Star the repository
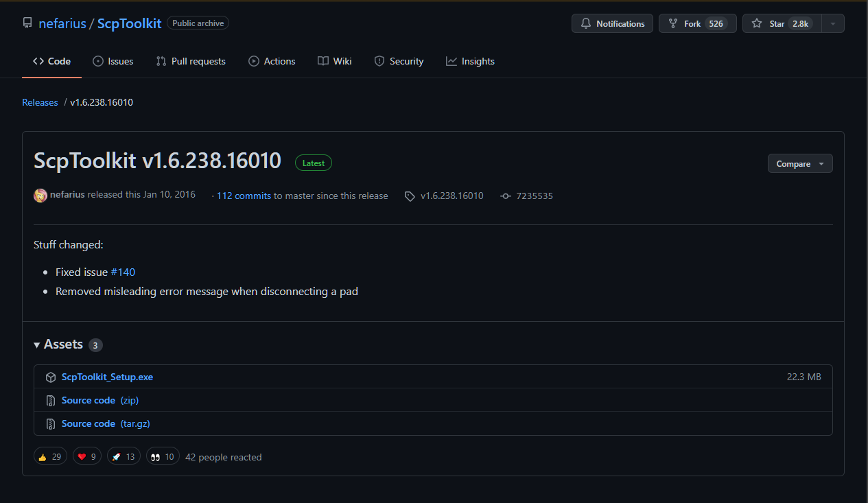 [782, 23]
